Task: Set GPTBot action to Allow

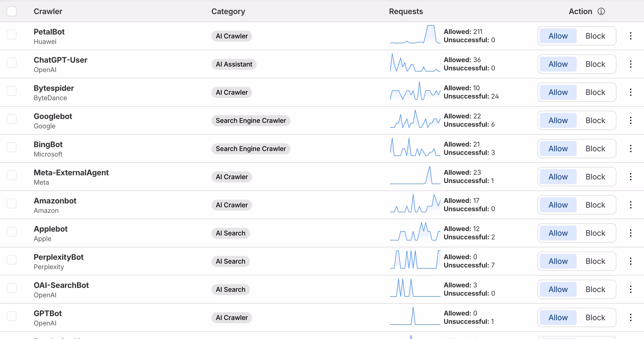Action: 558,317
